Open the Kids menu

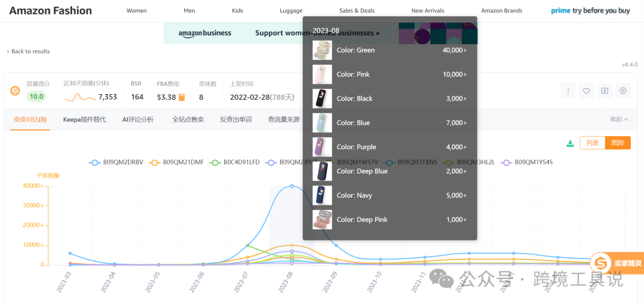(237, 11)
